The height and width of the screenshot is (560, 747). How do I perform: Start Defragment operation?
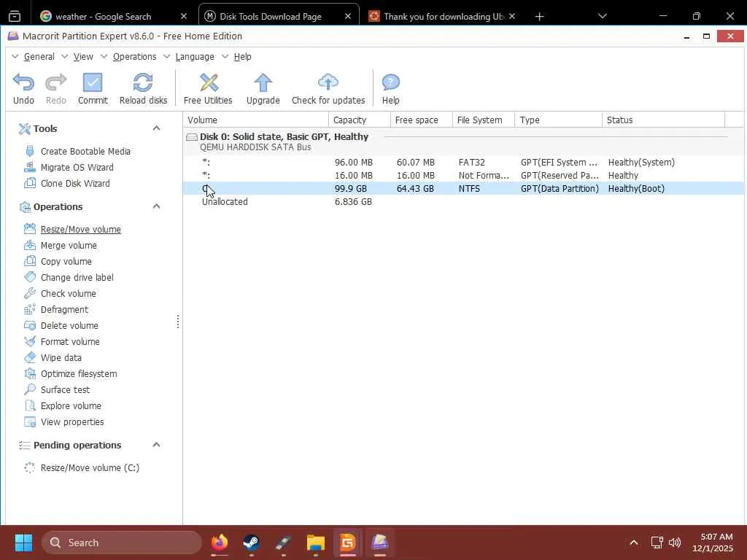(x=64, y=310)
